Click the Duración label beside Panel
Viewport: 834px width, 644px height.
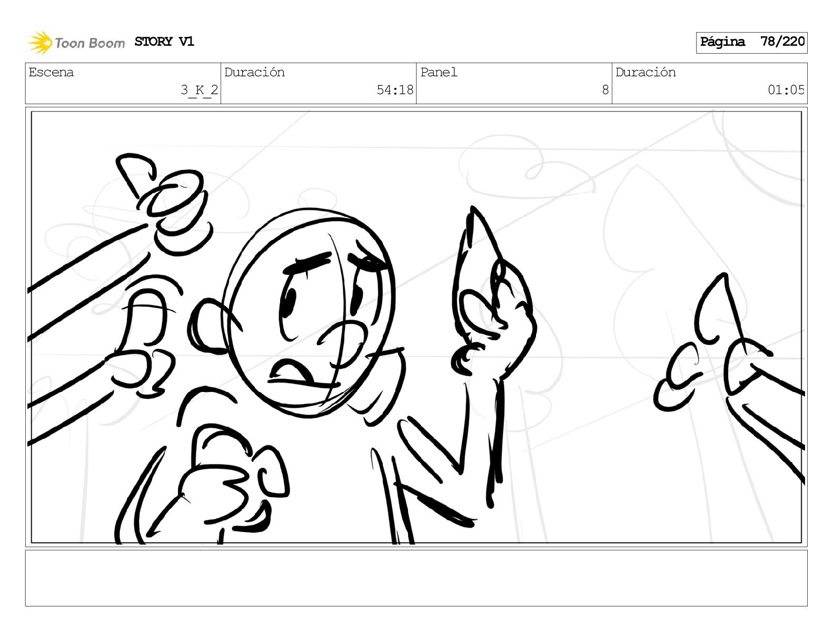pos(646,72)
